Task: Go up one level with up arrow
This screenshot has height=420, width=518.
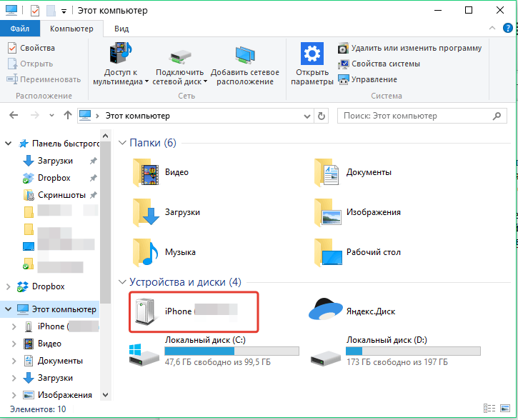Action: click(68, 115)
